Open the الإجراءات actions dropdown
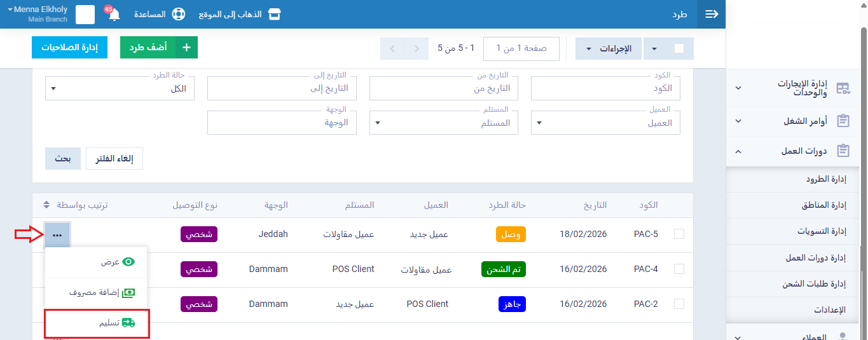Viewport: 868px width, 340px height. coord(609,48)
